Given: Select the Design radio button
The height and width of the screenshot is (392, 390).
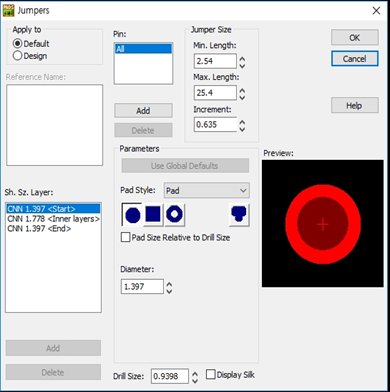Looking at the screenshot, I should (17, 56).
